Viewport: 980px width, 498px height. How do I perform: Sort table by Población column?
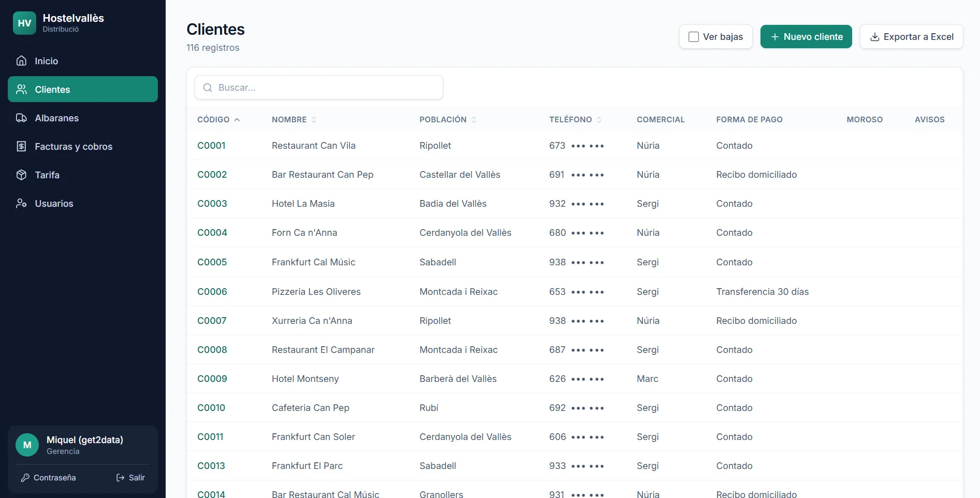pos(448,120)
